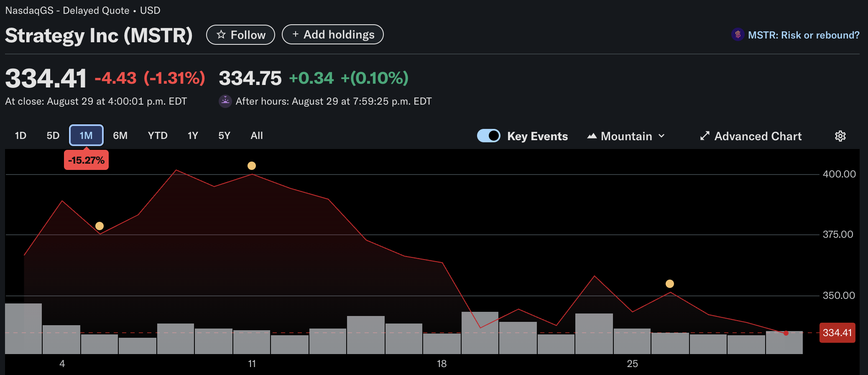Switch to the 5D time range
The image size is (868, 375).
pos(53,136)
